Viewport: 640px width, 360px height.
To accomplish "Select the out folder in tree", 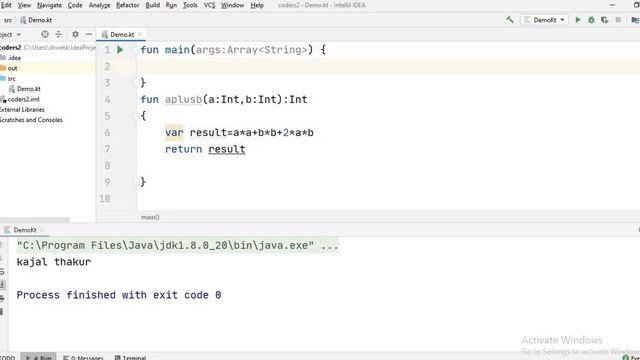I will [x=12, y=68].
